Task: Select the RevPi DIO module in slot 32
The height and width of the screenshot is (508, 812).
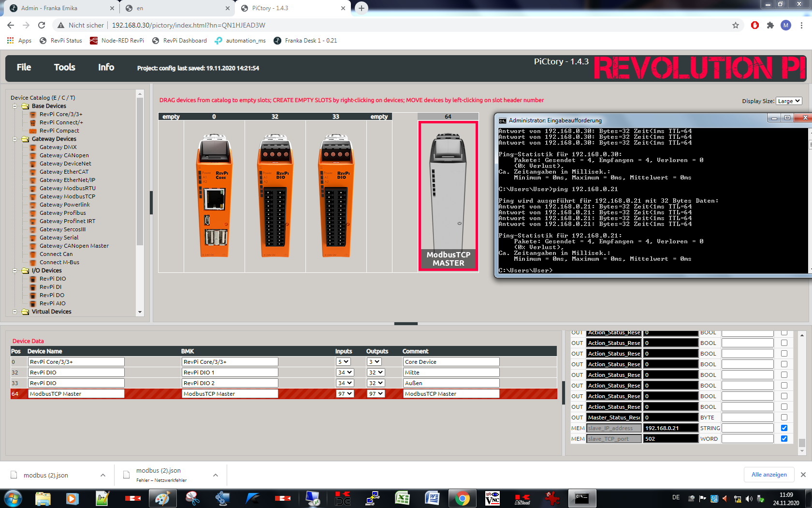Action: (x=275, y=195)
